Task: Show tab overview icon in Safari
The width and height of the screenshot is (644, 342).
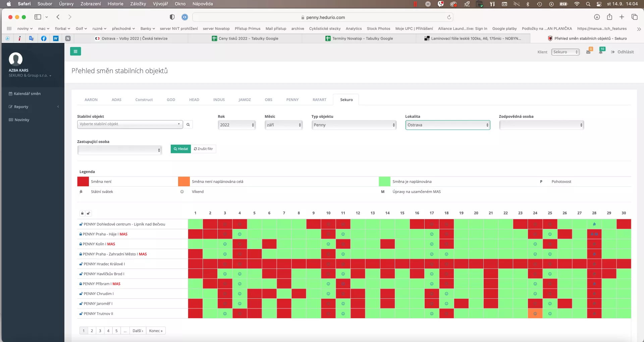Action: tap(635, 17)
